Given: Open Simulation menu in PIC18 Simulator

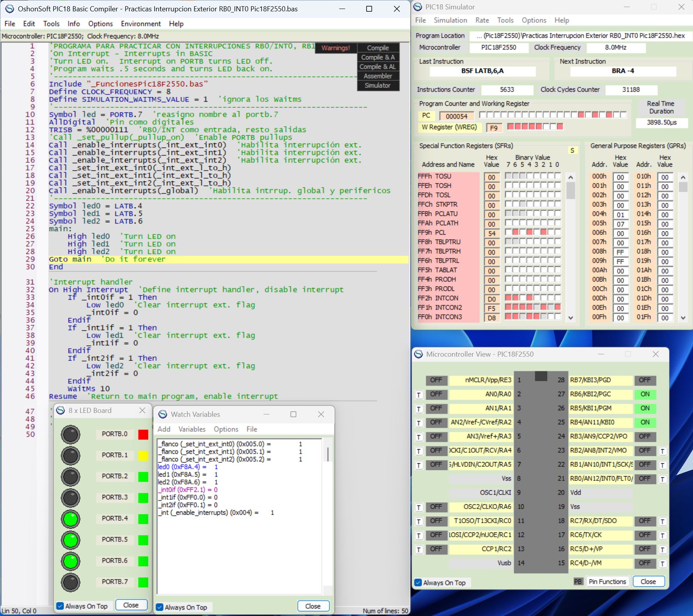Looking at the screenshot, I should [450, 20].
